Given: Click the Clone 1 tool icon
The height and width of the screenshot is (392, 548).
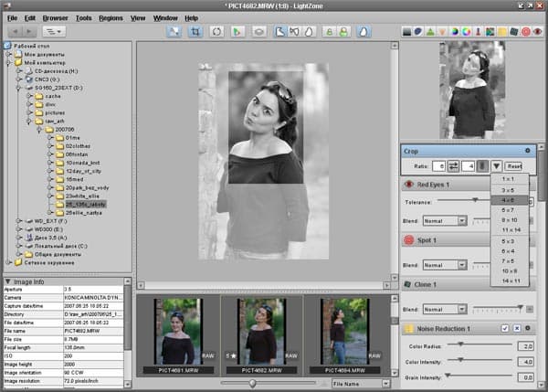Looking at the screenshot, I should click(409, 285).
